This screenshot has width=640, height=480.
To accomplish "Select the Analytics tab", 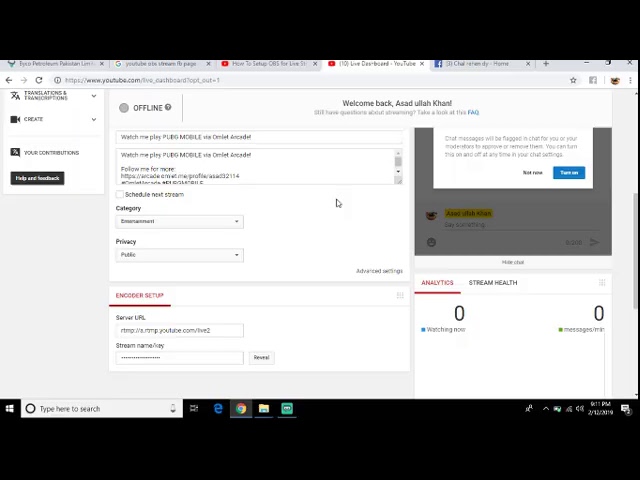I will 437,283.
